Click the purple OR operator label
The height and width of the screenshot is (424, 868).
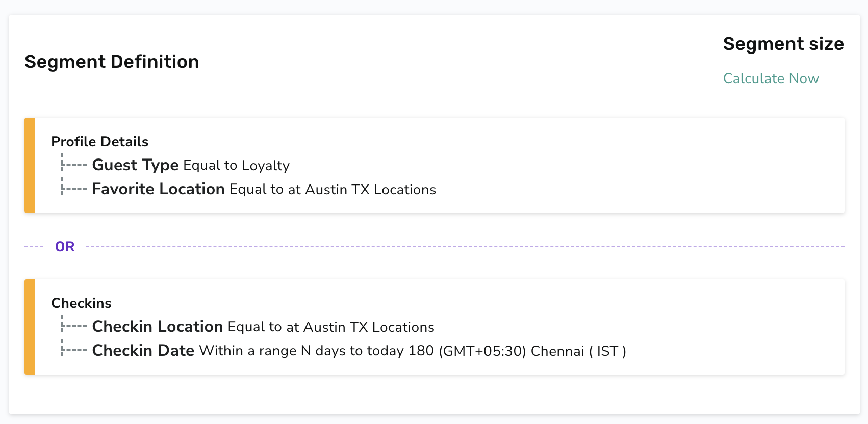pos(65,247)
